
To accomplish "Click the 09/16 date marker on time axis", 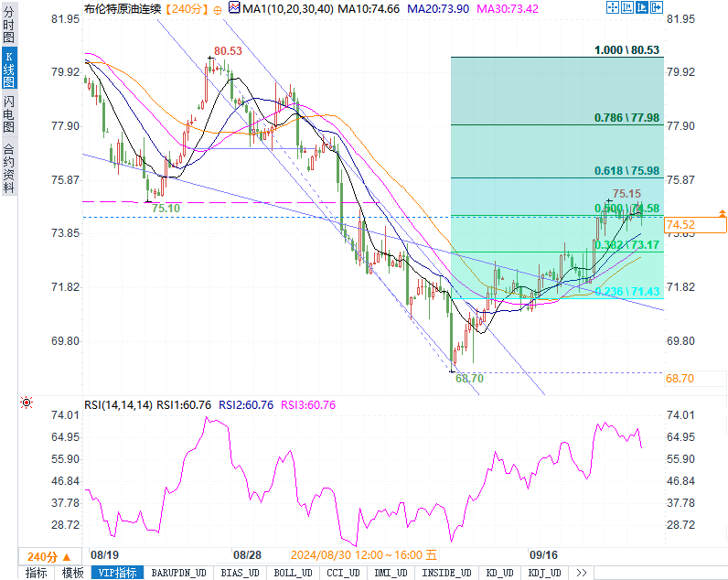I will 543,555.
